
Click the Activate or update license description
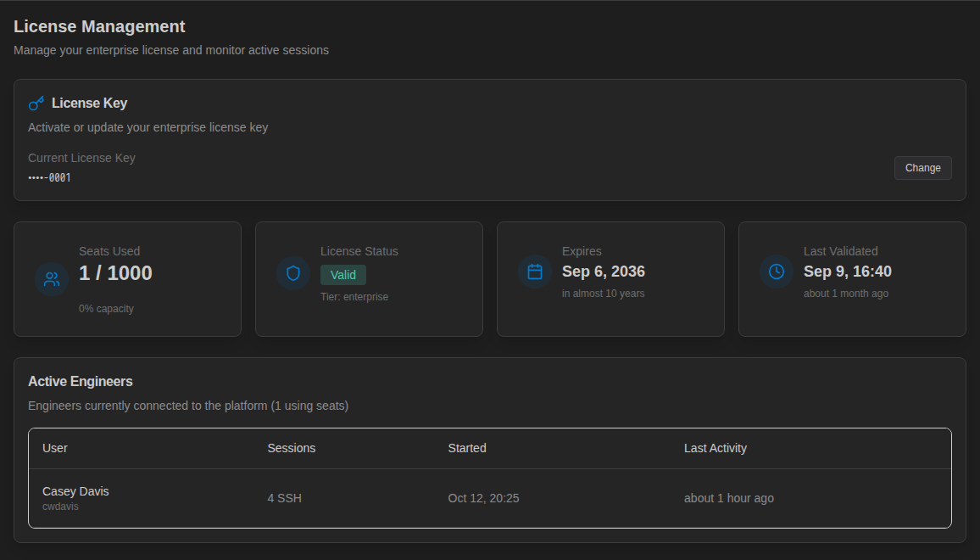(148, 127)
